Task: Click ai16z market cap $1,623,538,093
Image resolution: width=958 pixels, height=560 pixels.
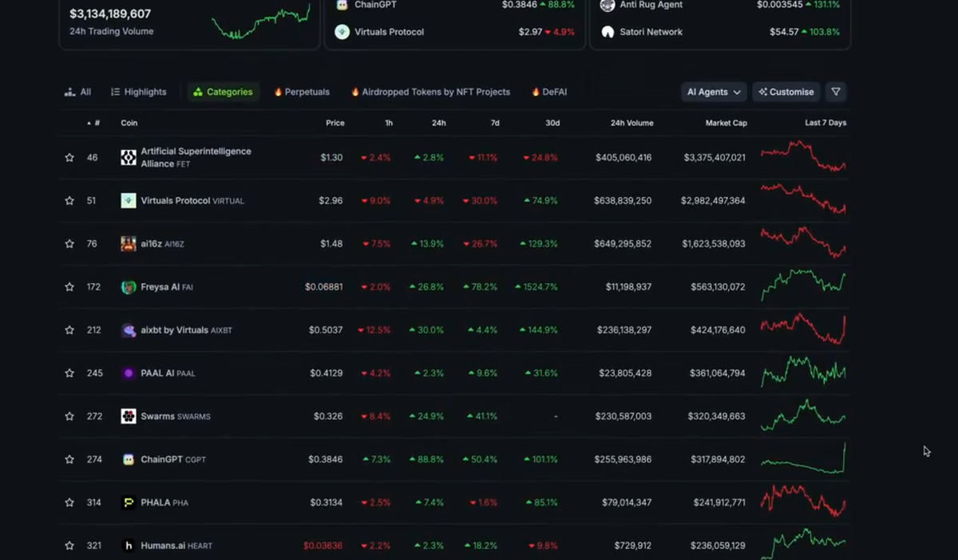Action: 714,244
